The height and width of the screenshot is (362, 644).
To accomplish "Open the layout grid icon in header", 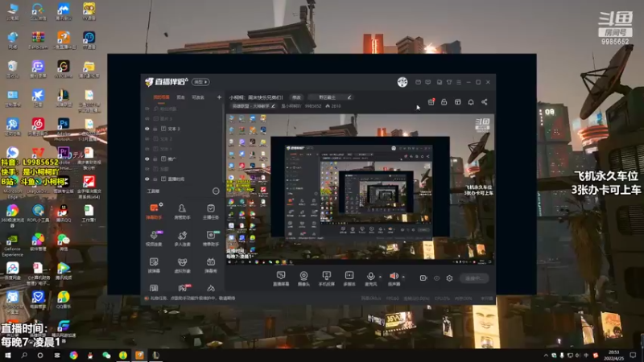I will 457,102.
